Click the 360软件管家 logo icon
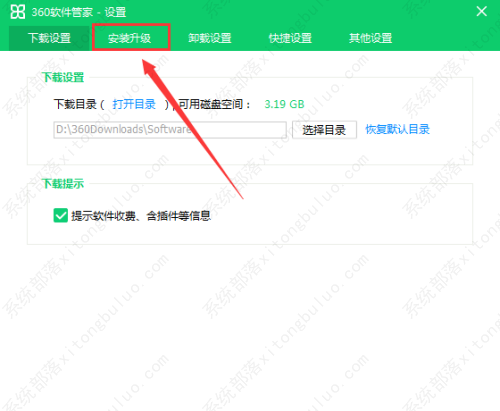Image resolution: width=500 pixels, height=411 pixels. 18,12
